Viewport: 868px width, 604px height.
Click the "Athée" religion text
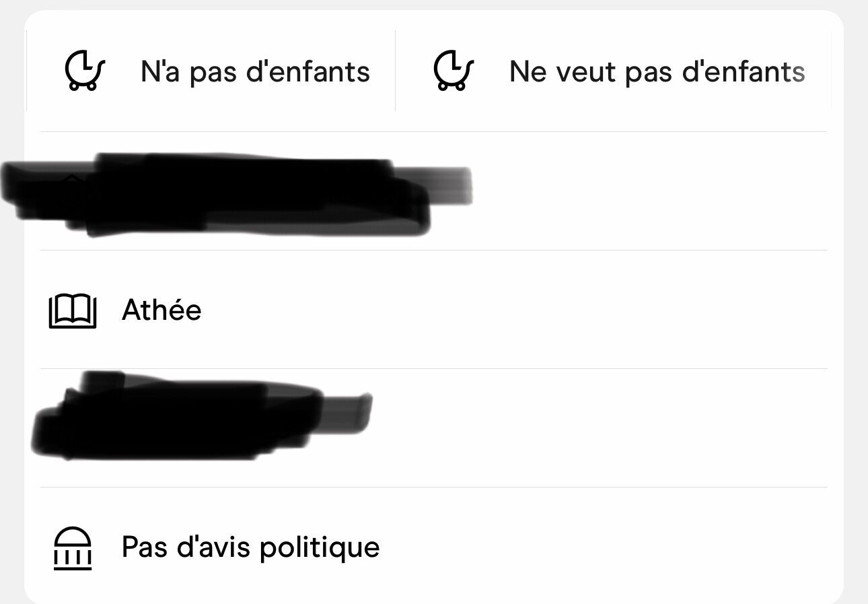click(161, 311)
